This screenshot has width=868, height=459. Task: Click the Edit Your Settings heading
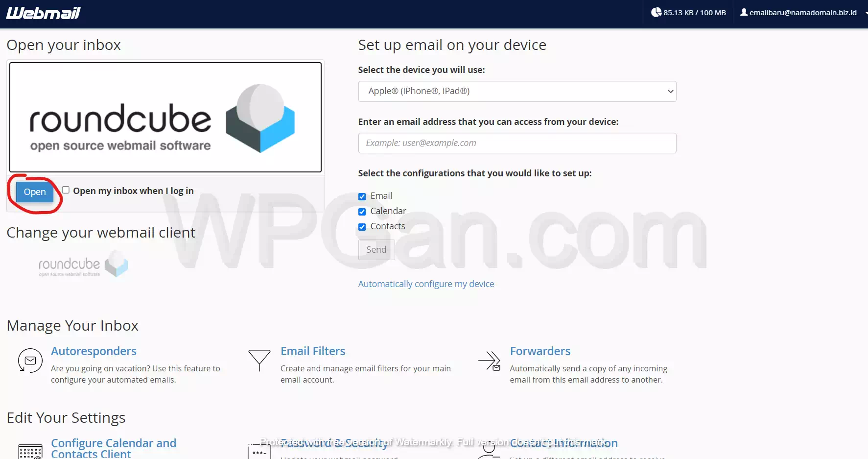[66, 418]
